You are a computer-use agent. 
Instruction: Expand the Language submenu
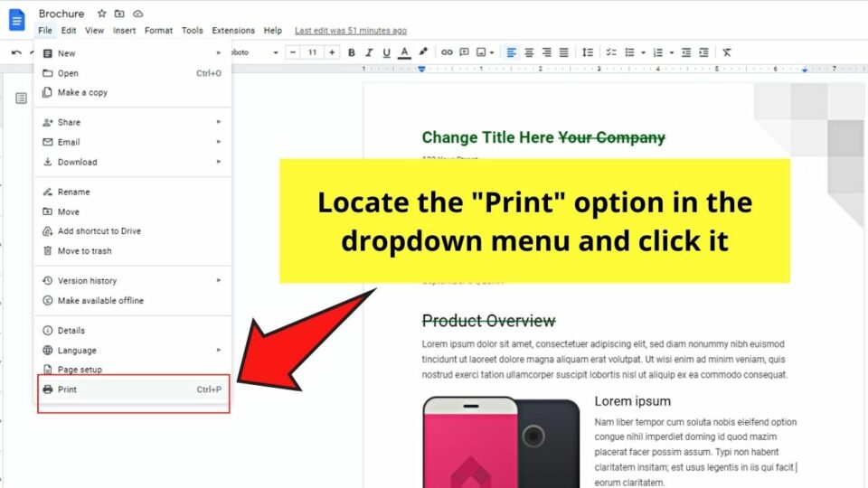click(x=219, y=351)
